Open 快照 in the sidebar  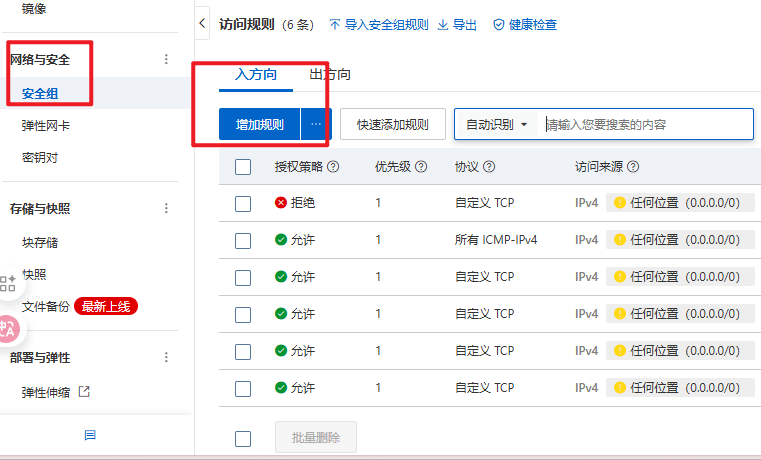click(x=34, y=275)
